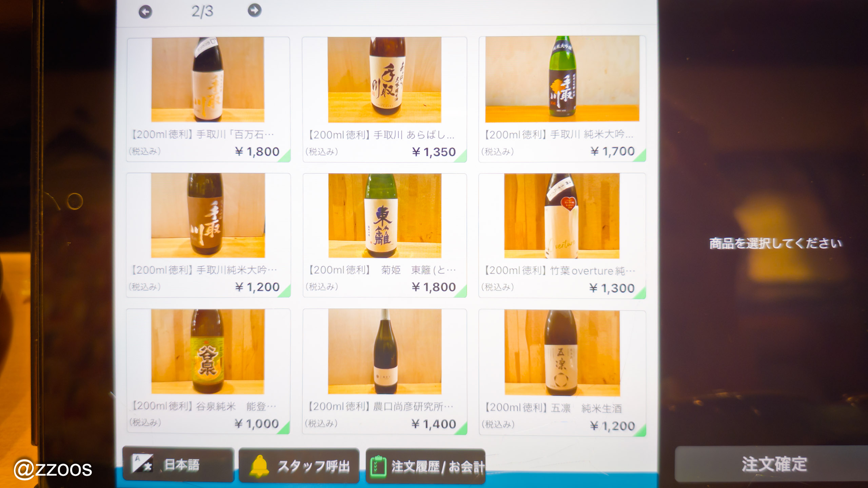Select 手取川 あらばし sake photo
This screenshot has height=488, width=868.
coord(384,80)
